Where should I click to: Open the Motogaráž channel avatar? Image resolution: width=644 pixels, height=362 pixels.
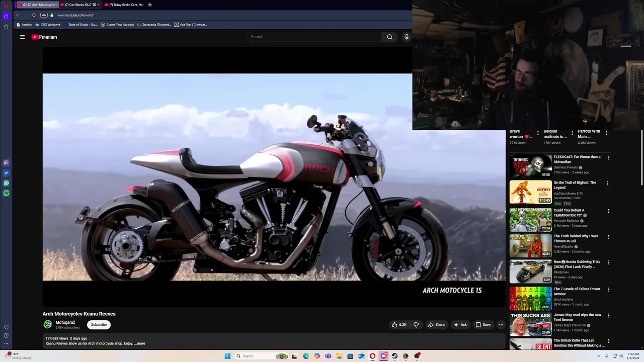47,325
